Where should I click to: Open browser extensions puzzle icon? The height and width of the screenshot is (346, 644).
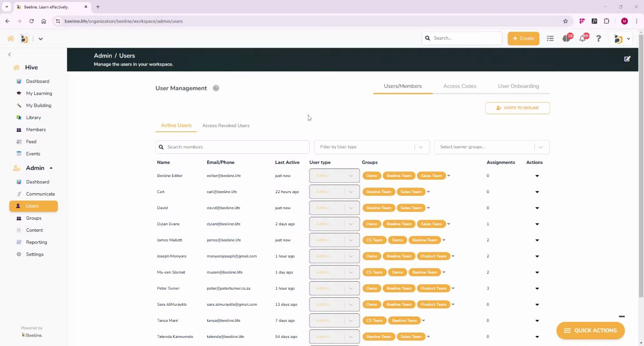coord(606,21)
